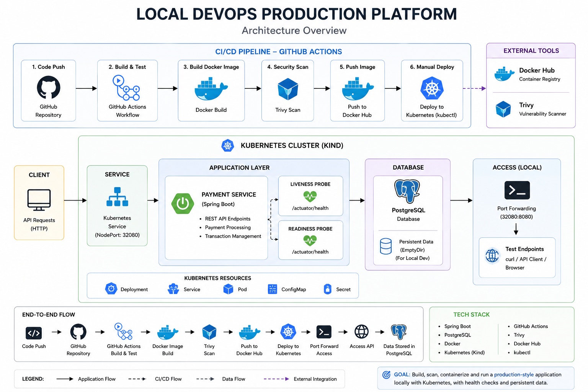Viewport: 588px width, 392px height.
Task: Select the Trivy Scan shield icon in step 4
Action: point(288,89)
